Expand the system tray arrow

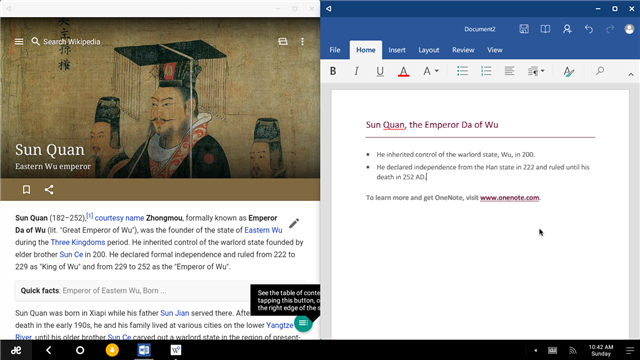[536, 350]
